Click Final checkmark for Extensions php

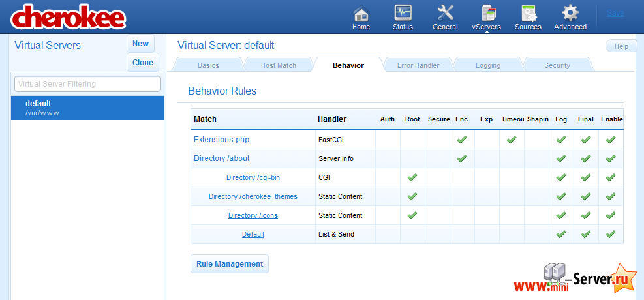(586, 140)
